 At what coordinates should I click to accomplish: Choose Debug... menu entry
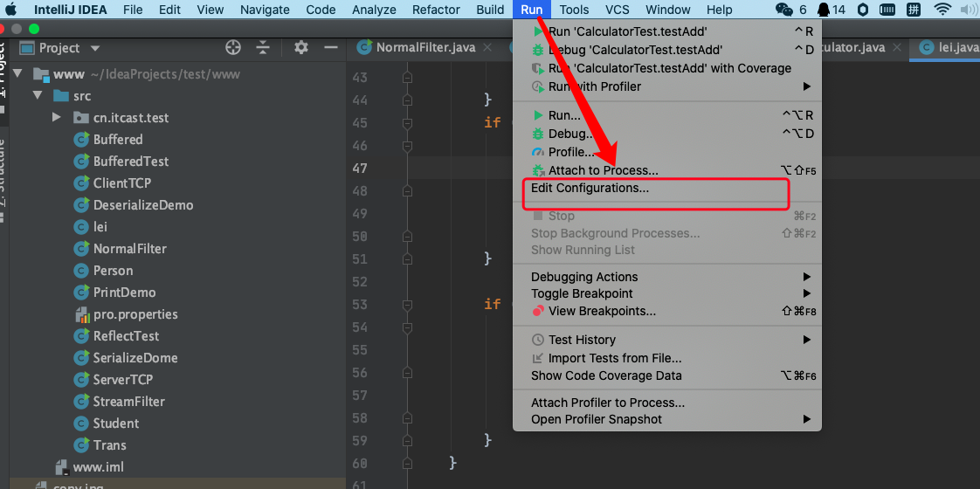(x=667, y=134)
